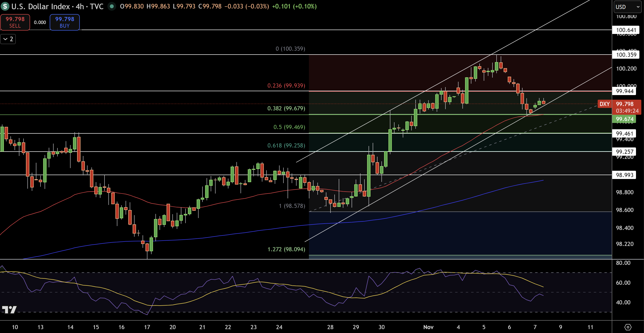Collapse the indicator list using the '2' chevron
This screenshot has height=333, width=644.
(x=8, y=39)
